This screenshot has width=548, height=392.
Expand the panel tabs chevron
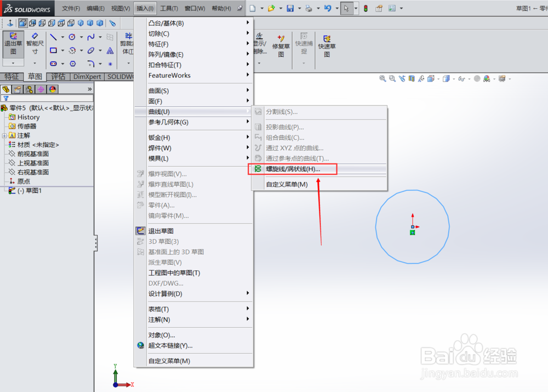tap(89, 89)
